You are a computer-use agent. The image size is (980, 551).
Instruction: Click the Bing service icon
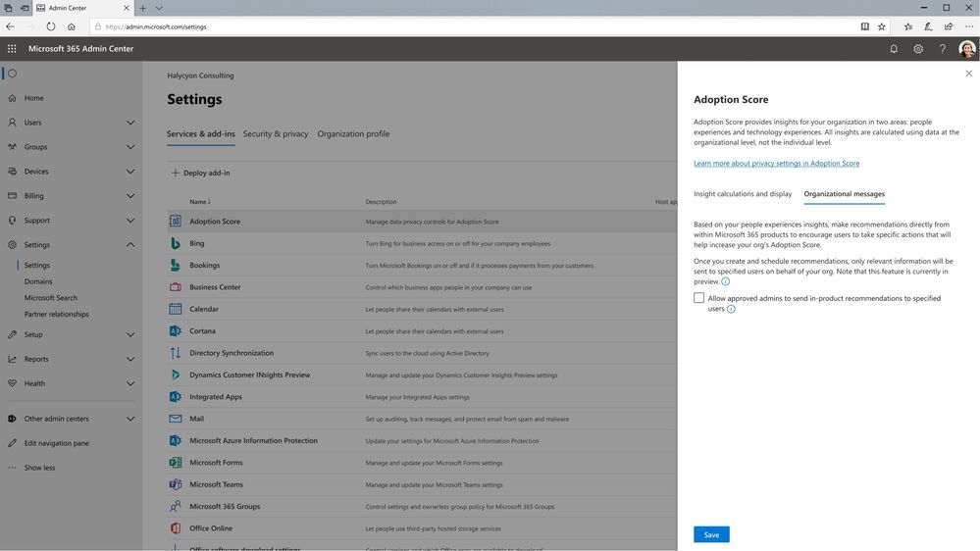point(176,243)
